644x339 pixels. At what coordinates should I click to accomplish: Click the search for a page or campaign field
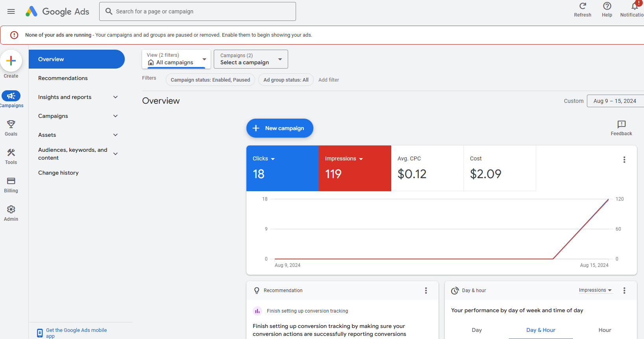click(x=198, y=11)
